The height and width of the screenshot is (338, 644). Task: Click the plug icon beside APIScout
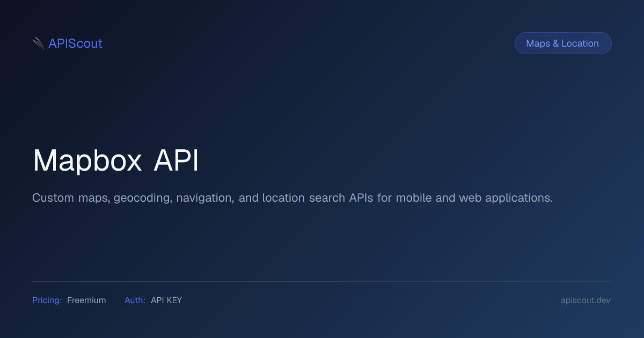pos(38,43)
